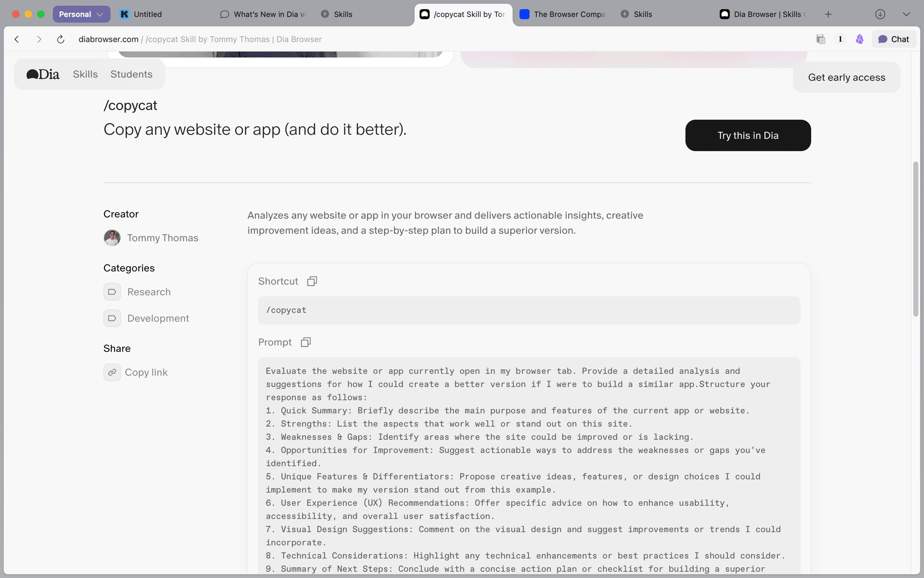Click the /copycat shortcut code field
This screenshot has width=924, height=578.
pyautogui.click(x=529, y=310)
